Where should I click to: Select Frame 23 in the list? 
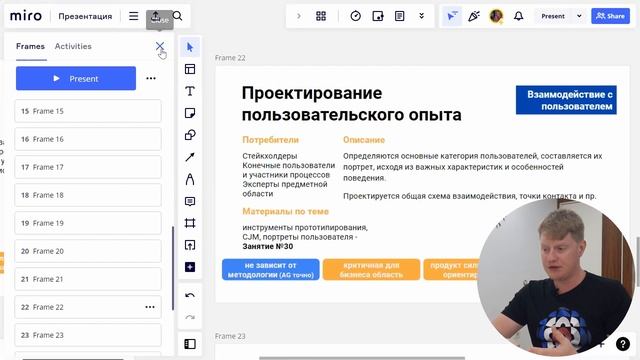pyautogui.click(x=88, y=335)
